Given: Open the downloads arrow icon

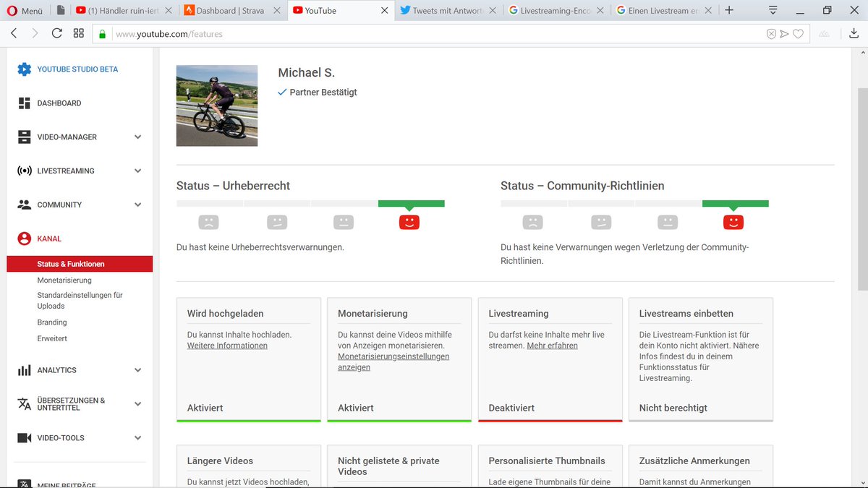Looking at the screenshot, I should click(854, 34).
